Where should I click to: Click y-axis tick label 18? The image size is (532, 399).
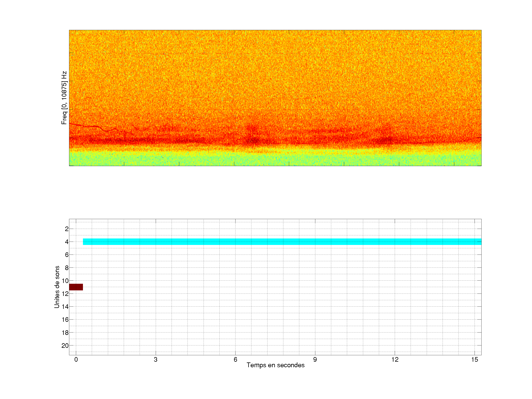point(65,333)
